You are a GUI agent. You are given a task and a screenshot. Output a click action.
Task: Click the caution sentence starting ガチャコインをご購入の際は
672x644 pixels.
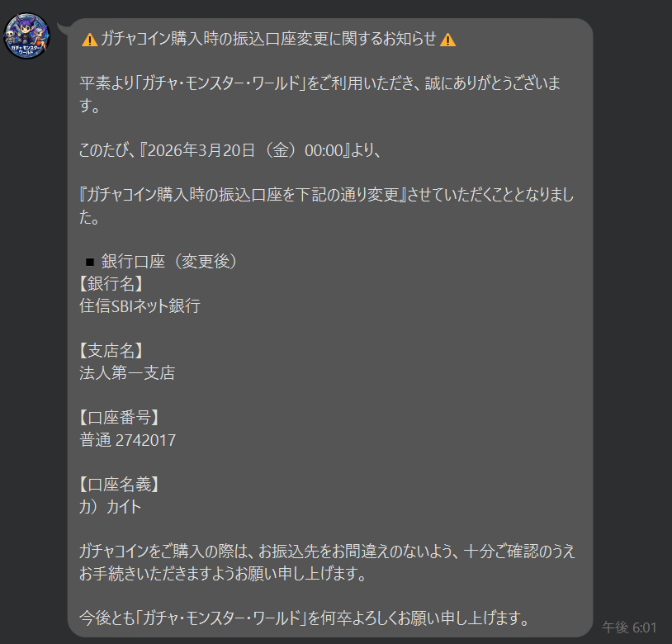[x=327, y=562]
